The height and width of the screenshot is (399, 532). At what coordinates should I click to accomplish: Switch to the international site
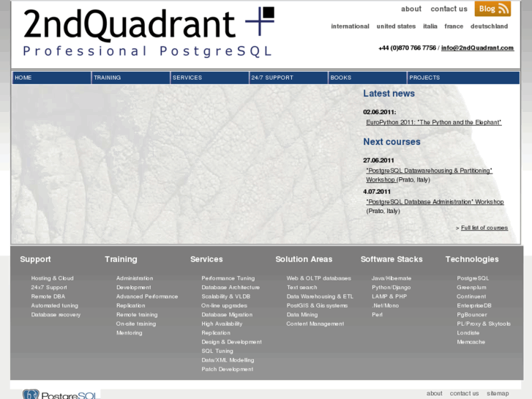(350, 26)
